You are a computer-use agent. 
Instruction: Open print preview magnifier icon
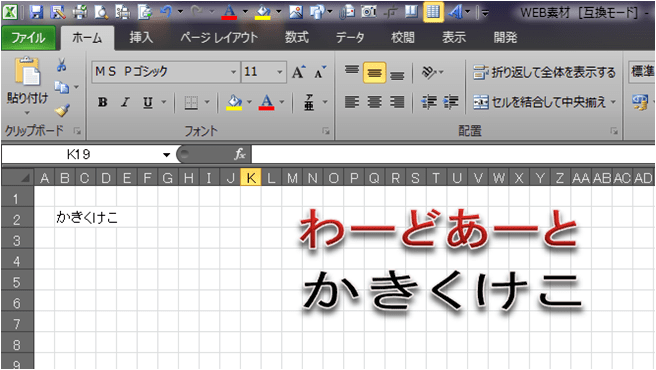(x=101, y=12)
